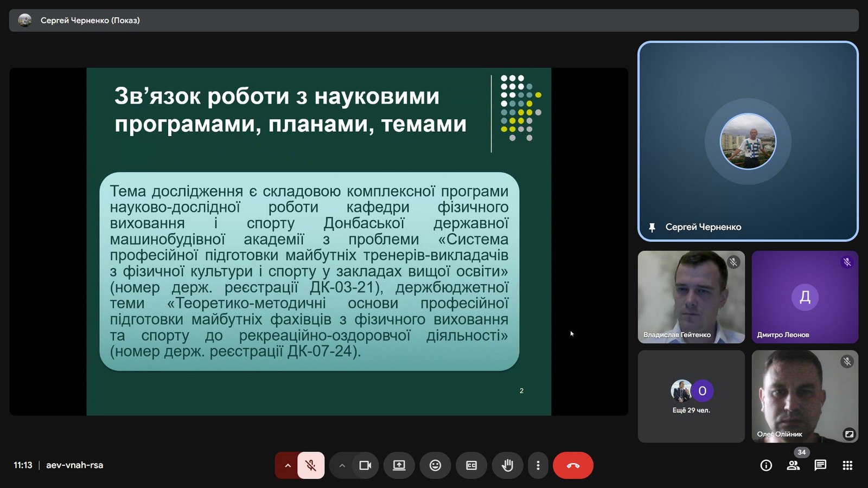
Task: Show the participants list
Action: tap(793, 465)
